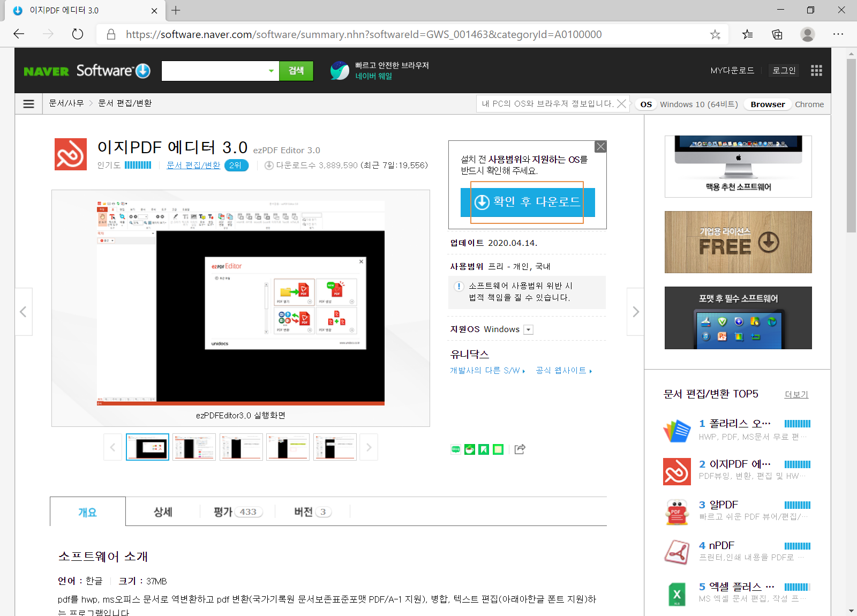Select the second screenshot thumbnail
857x616 pixels.
coord(194,447)
